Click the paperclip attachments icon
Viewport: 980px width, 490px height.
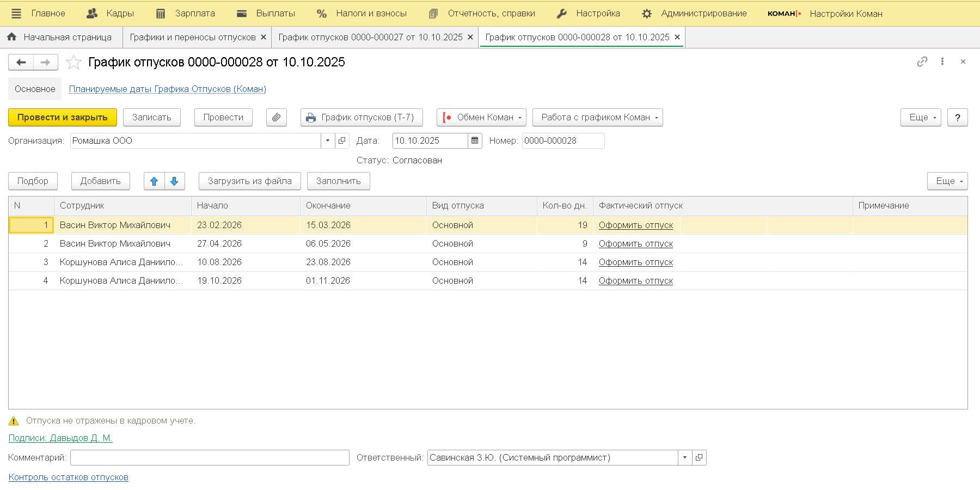pyautogui.click(x=276, y=118)
